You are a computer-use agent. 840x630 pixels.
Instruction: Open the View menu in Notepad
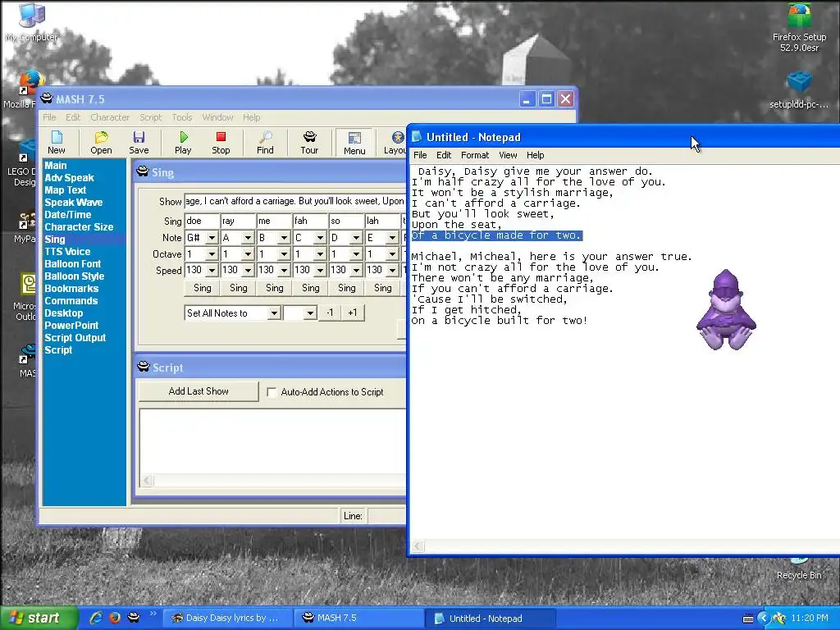pyautogui.click(x=508, y=155)
